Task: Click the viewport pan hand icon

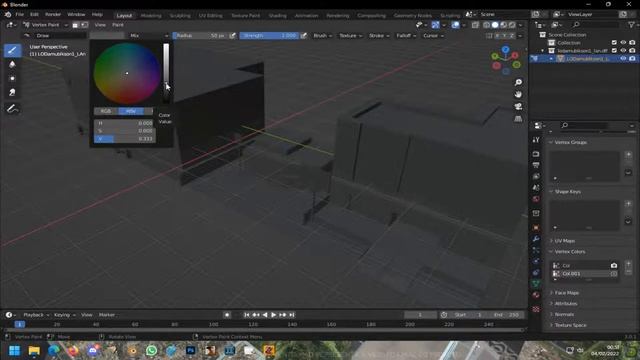Action: point(518,95)
